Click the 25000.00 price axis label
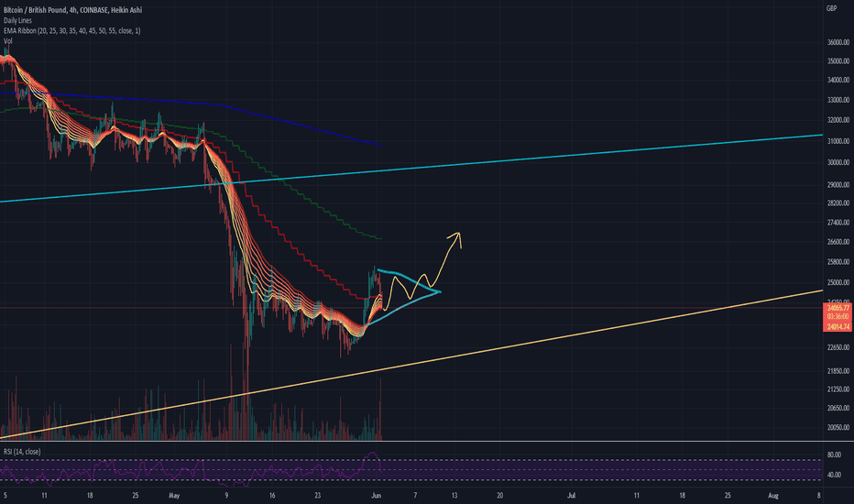The height and width of the screenshot is (504, 854). point(838,283)
